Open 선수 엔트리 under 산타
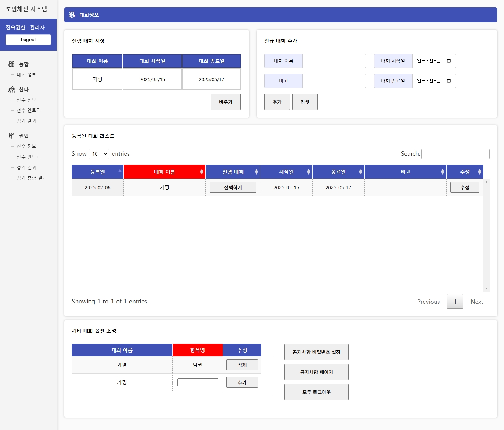 (x=29, y=110)
